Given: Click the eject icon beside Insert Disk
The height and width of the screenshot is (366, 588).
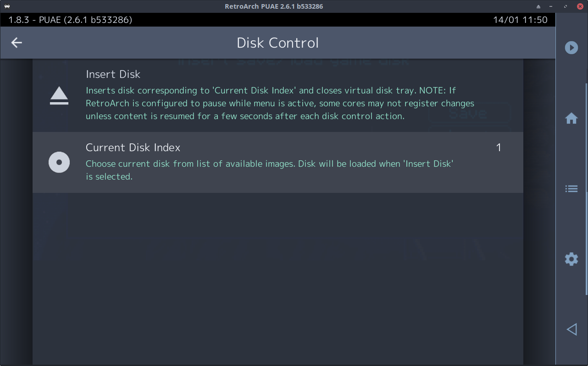Looking at the screenshot, I should click(59, 96).
